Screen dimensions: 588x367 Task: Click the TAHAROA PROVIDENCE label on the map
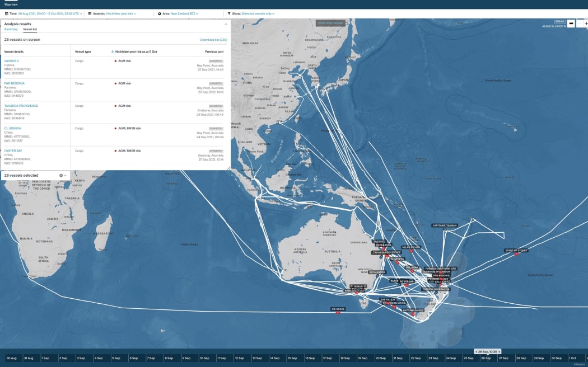tap(386, 252)
